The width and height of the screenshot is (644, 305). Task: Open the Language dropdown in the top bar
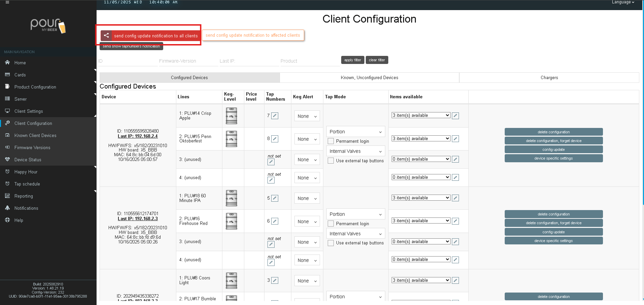click(623, 2)
